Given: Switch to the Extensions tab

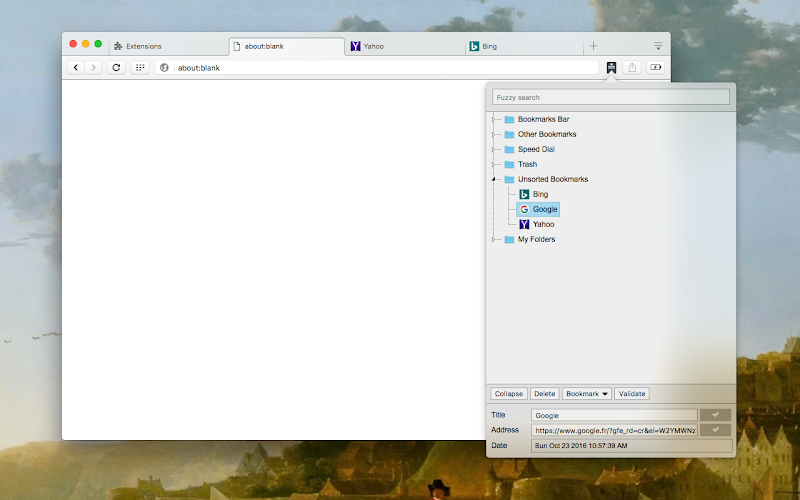Looking at the screenshot, I should [169, 46].
